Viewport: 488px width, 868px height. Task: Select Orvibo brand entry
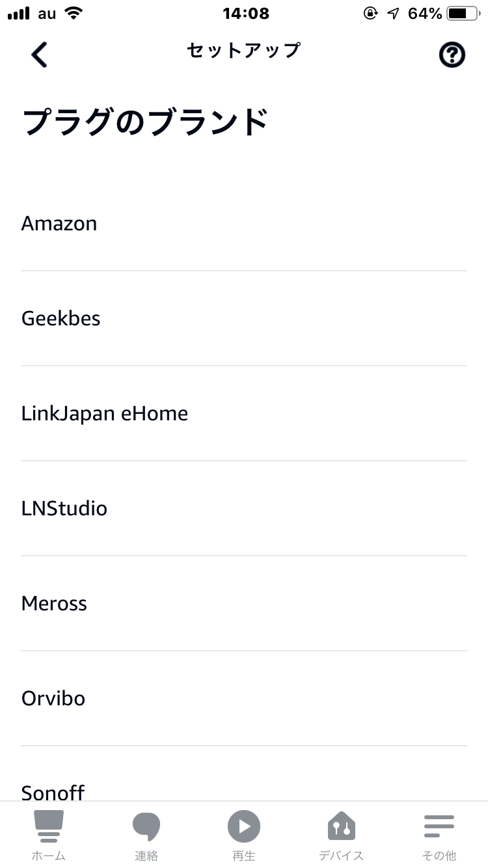pos(244,698)
